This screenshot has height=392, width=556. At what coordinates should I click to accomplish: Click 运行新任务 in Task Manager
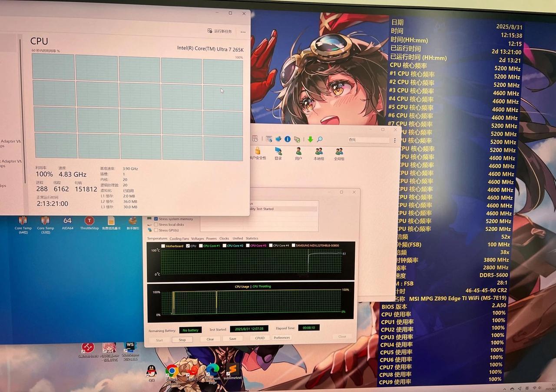(x=220, y=31)
